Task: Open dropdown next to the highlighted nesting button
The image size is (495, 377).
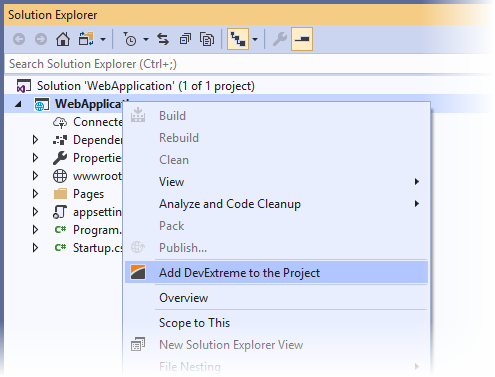Action: [x=255, y=40]
